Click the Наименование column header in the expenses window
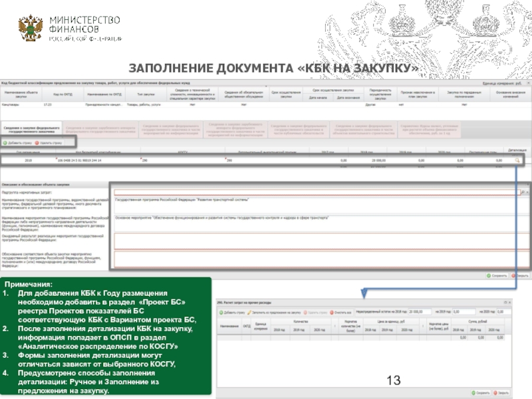 (229, 326)
